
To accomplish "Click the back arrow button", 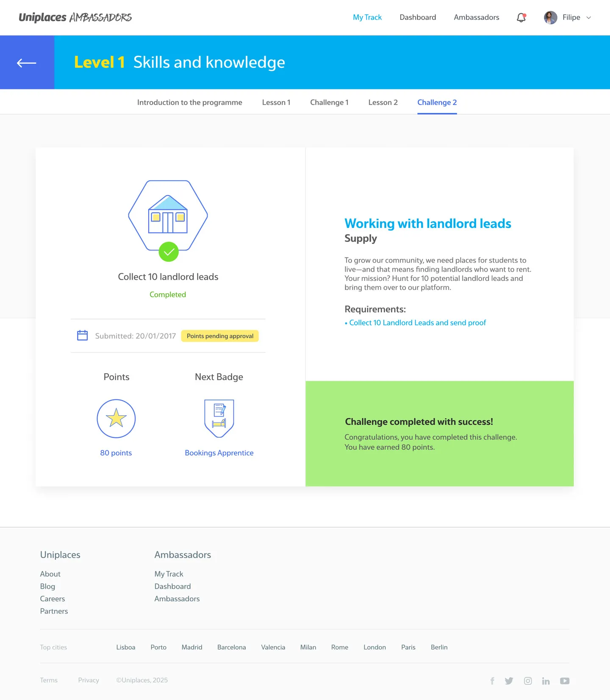I will point(27,63).
